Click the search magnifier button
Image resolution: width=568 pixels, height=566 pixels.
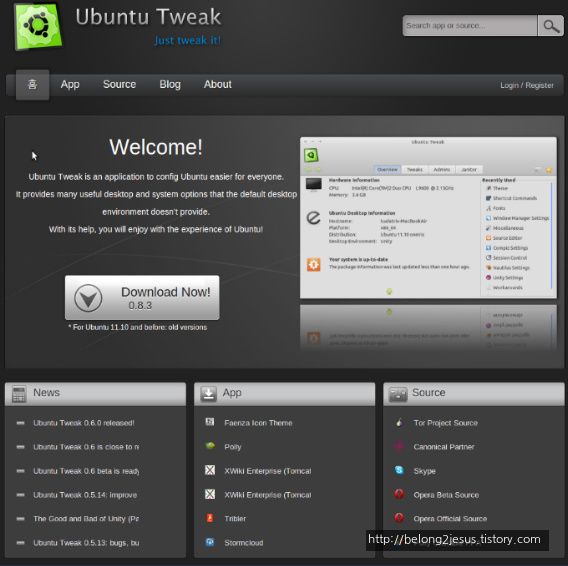551,26
